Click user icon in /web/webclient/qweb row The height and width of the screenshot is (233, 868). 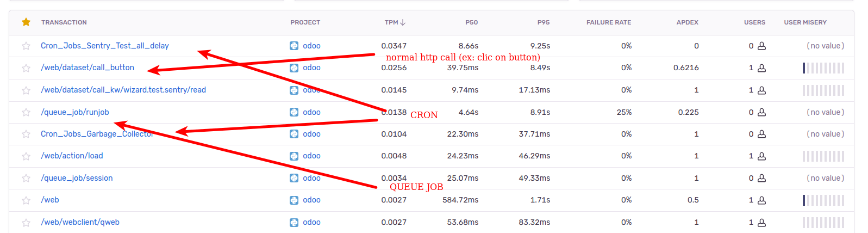[x=761, y=223]
